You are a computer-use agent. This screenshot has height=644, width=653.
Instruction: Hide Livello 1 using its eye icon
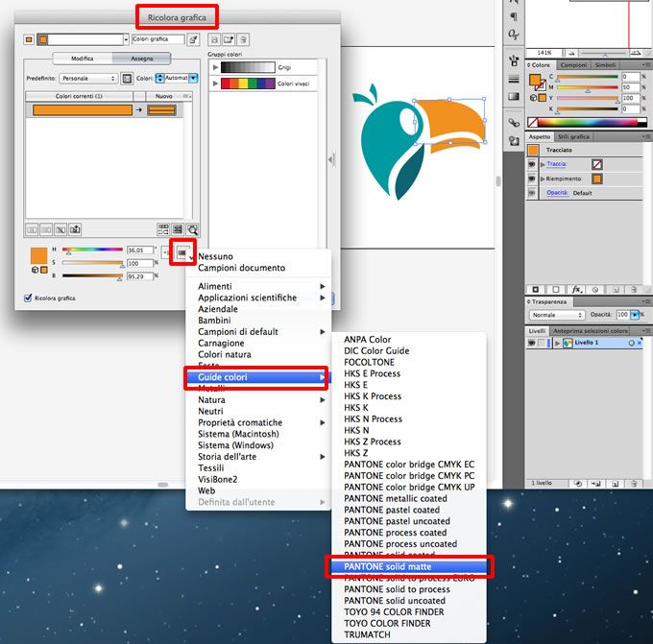pos(531,343)
